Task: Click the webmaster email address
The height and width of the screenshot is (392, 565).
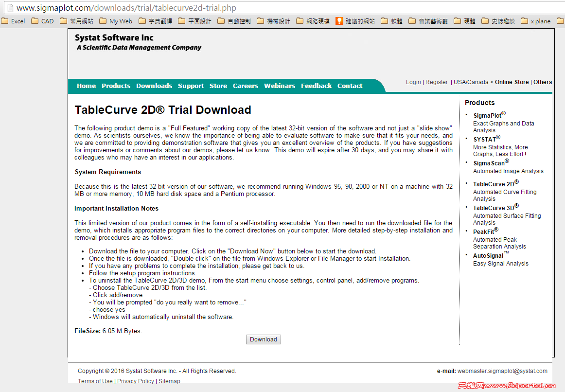Action: coord(502,371)
